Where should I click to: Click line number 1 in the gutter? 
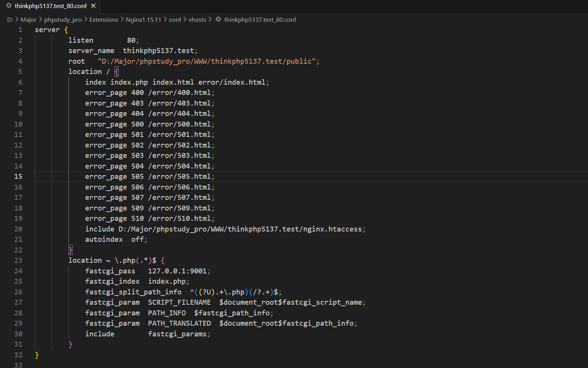click(x=20, y=30)
